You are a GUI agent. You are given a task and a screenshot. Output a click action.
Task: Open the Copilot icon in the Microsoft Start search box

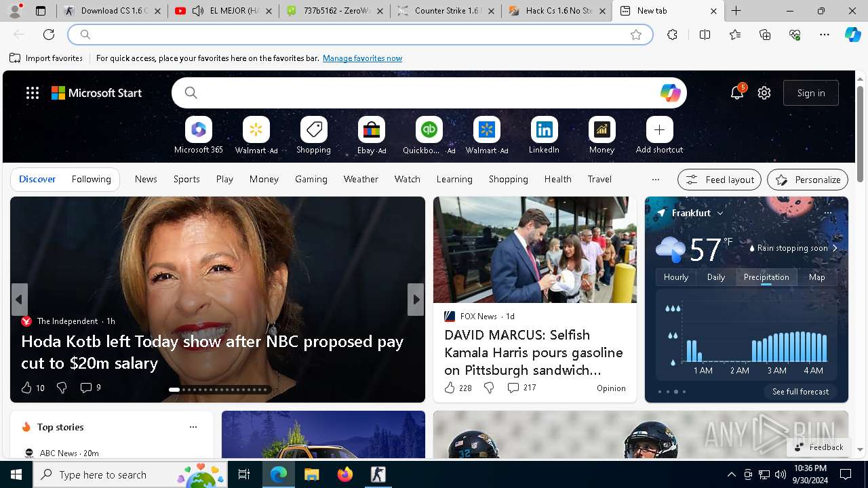click(670, 93)
